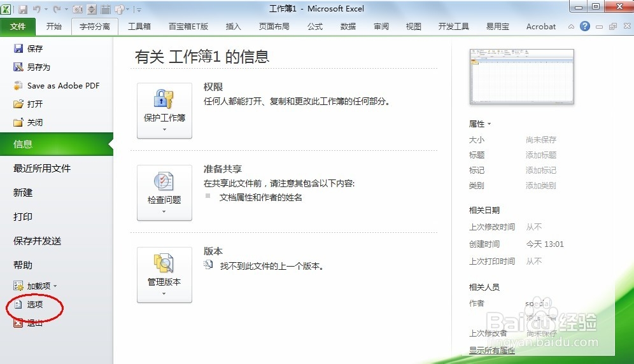Click the 文档属性和作者的姓名 item
634x364 pixels.
(x=261, y=197)
